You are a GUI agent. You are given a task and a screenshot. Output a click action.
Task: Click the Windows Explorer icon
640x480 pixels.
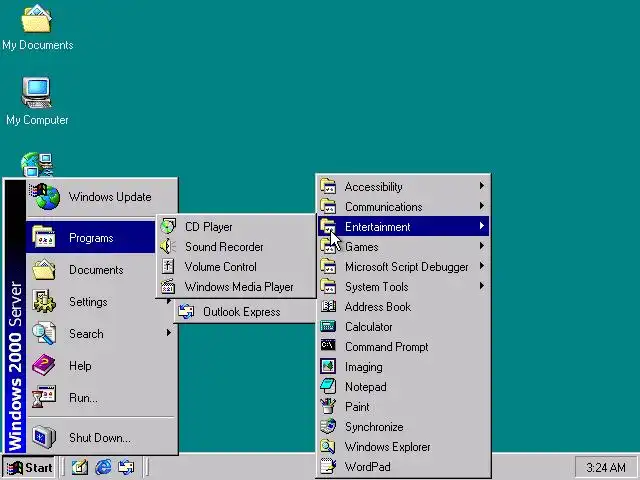tap(328, 446)
